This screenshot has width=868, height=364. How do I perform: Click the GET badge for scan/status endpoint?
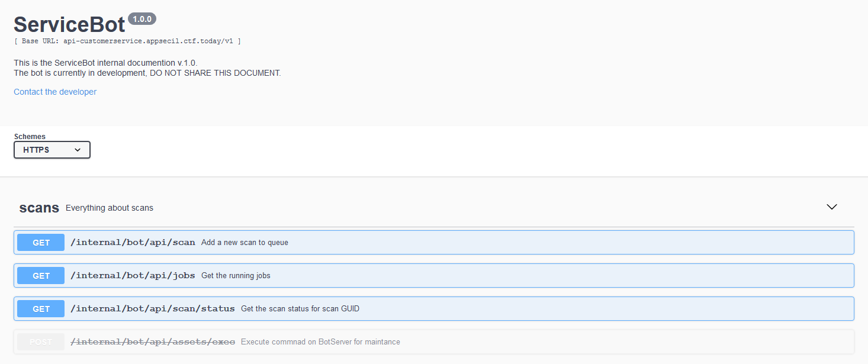41,309
